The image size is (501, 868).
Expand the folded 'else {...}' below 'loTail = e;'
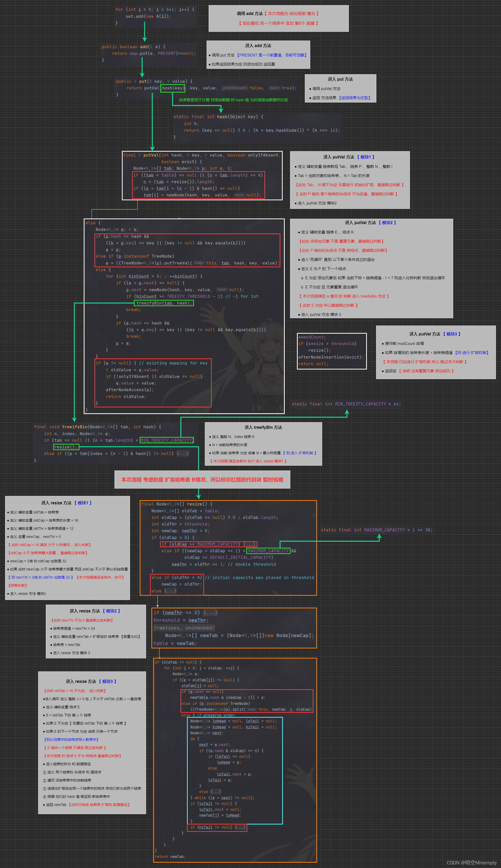[216, 792]
